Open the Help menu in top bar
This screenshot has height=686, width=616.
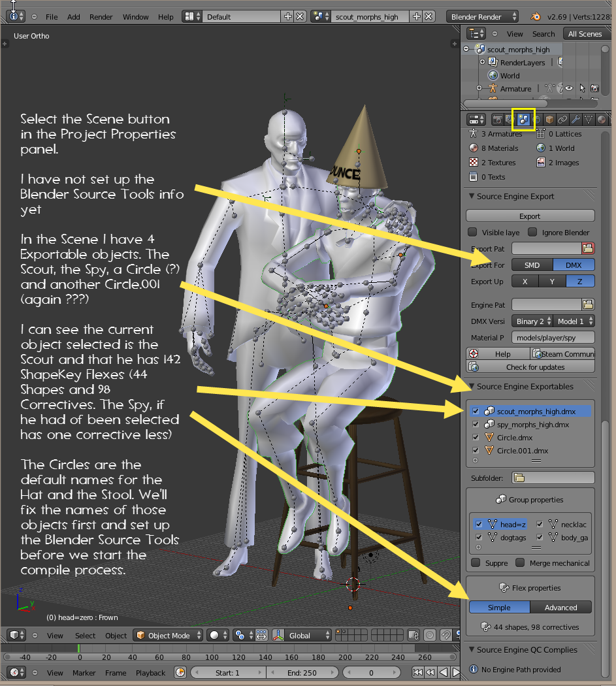tap(166, 16)
